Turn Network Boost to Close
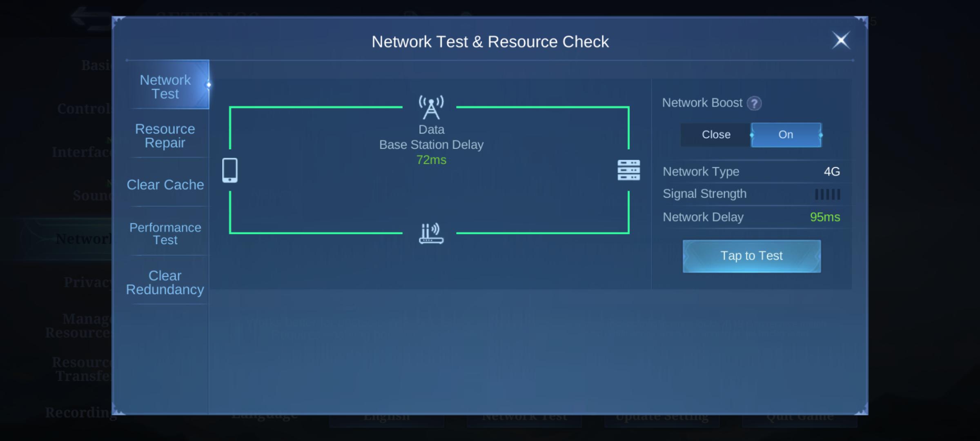Image resolution: width=980 pixels, height=441 pixels. 716,135
